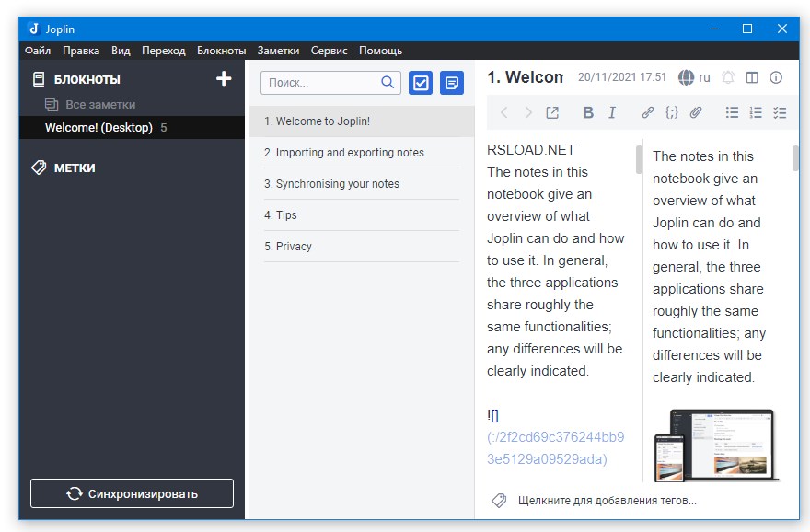The width and height of the screenshot is (810, 532).
Task: Insert a numbered list
Action: [756, 112]
